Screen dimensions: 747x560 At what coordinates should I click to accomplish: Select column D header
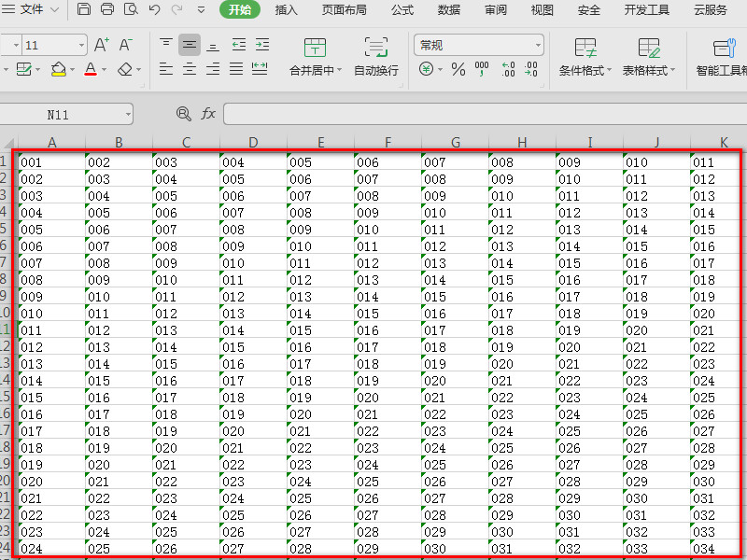253,143
